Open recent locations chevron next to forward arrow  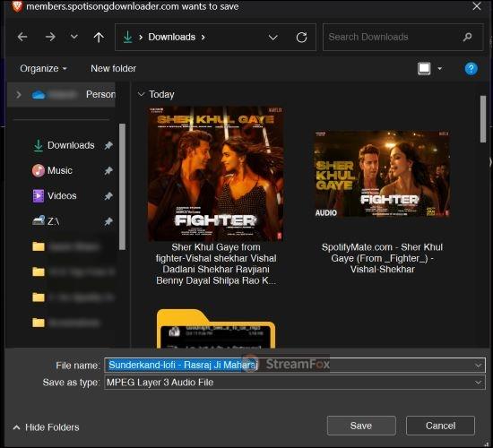(74, 37)
